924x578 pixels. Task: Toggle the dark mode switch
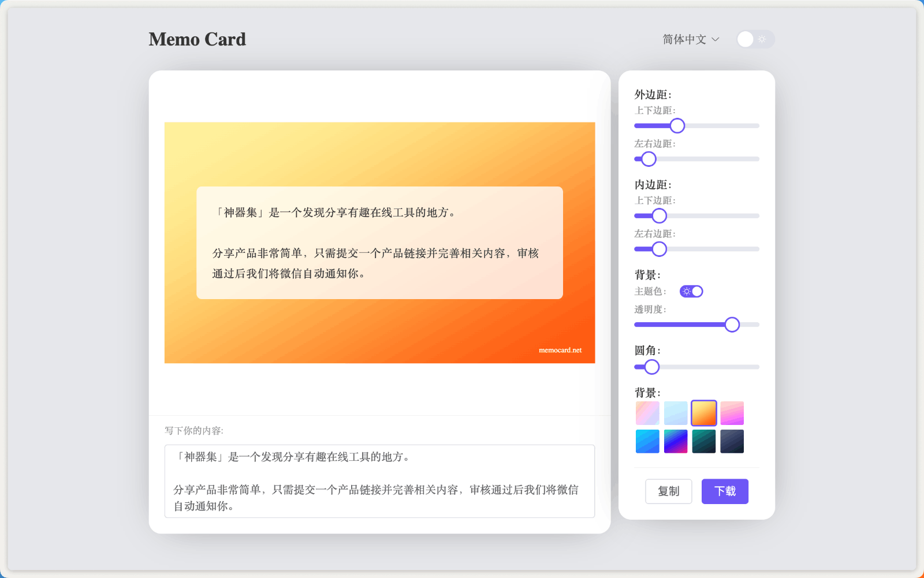[755, 39]
